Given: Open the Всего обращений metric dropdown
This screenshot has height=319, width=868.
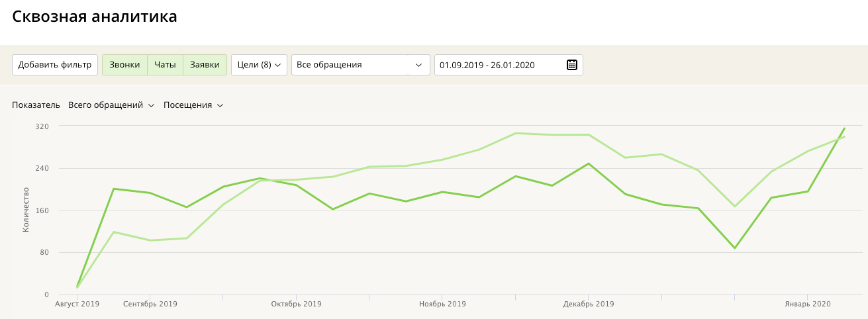Looking at the screenshot, I should click(111, 105).
